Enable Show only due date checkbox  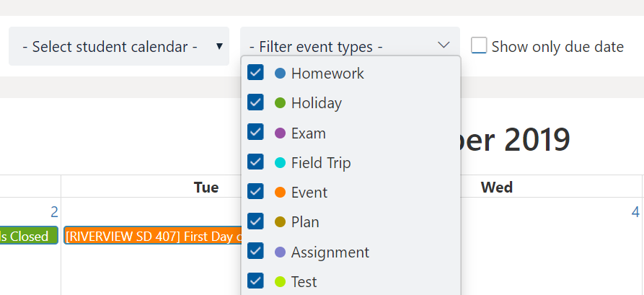click(x=479, y=45)
